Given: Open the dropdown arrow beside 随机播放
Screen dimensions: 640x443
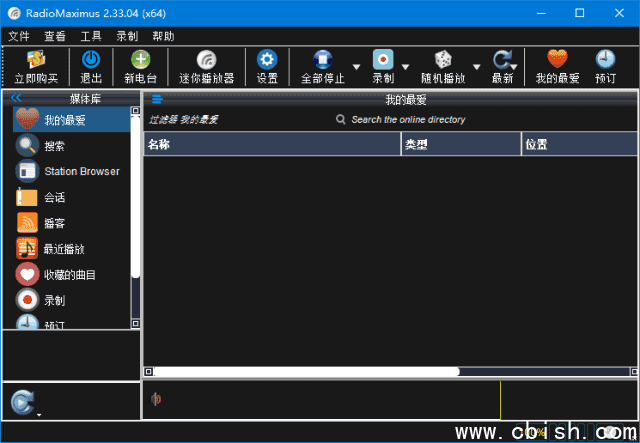Looking at the screenshot, I should (x=476, y=67).
